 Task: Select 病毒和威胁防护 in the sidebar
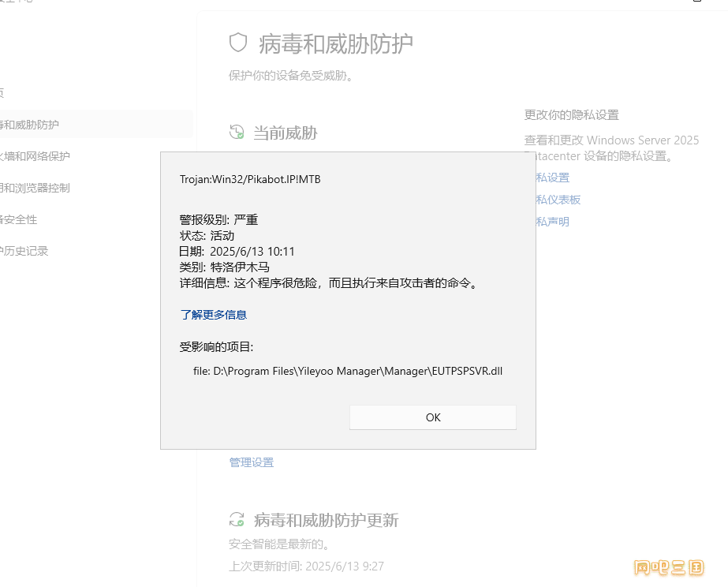click(x=96, y=125)
